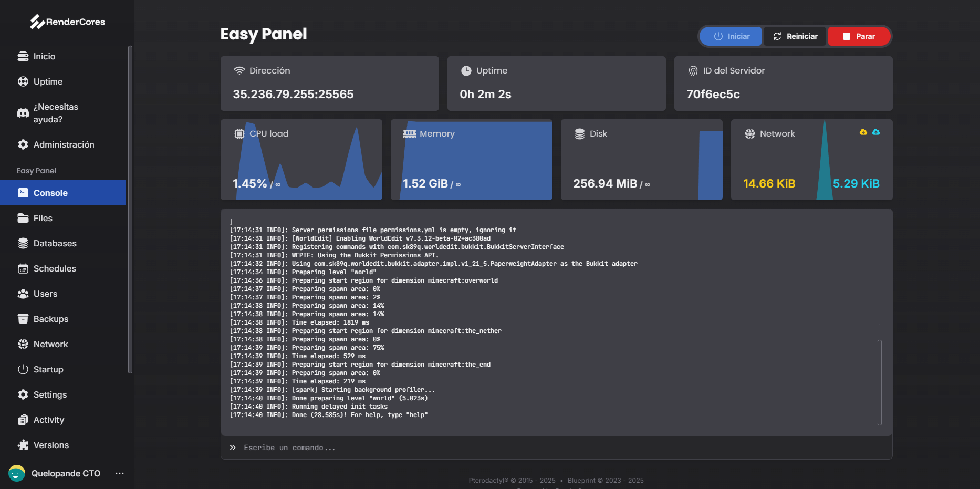The height and width of the screenshot is (489, 980).
Task: Open the user options three-dot menu
Action: tap(120, 473)
